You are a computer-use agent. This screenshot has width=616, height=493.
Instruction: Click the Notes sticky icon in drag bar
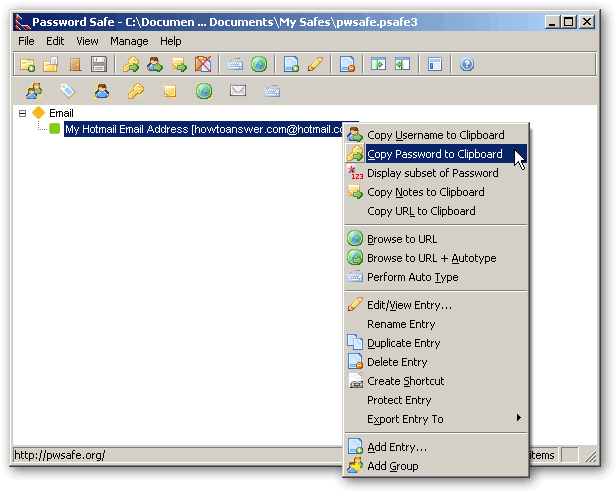170,91
